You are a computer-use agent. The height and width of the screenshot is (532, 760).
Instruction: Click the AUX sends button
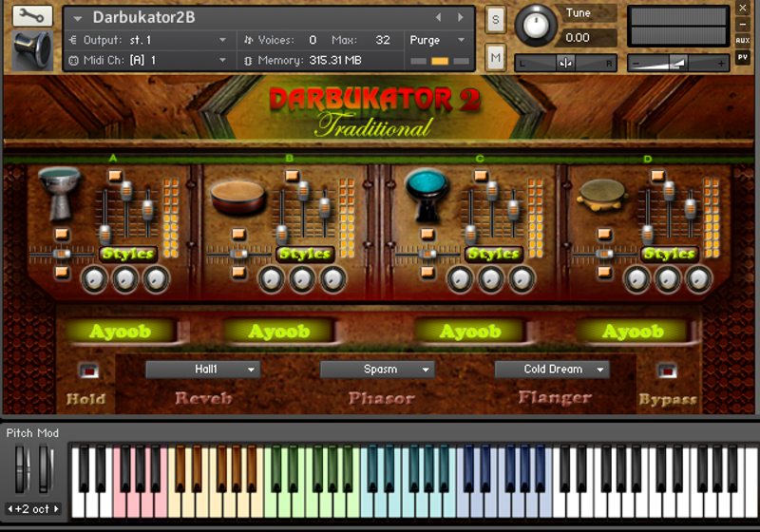click(743, 41)
